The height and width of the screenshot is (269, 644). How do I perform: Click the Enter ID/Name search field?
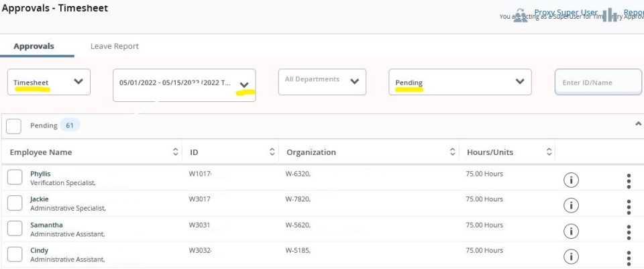point(597,83)
